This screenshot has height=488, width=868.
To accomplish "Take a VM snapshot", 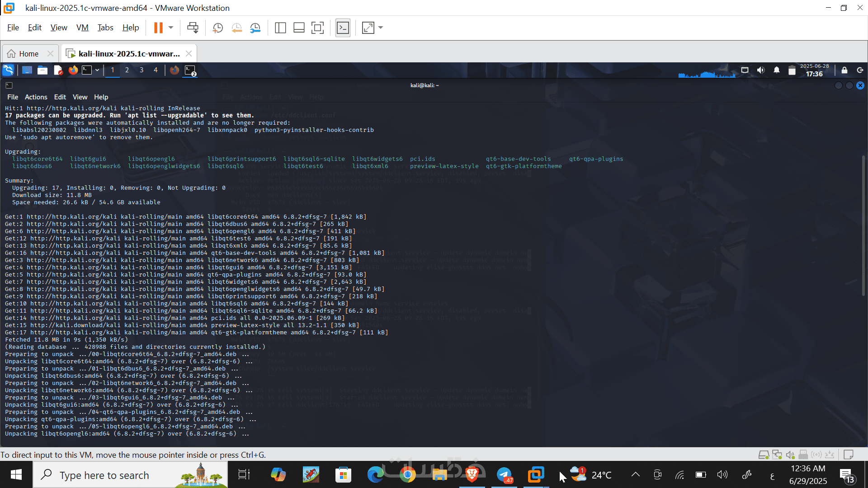I will pos(217,28).
